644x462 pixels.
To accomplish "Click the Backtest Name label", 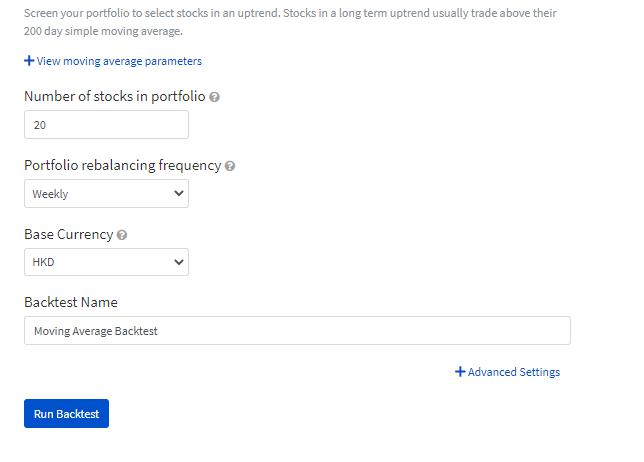I will tap(70, 303).
